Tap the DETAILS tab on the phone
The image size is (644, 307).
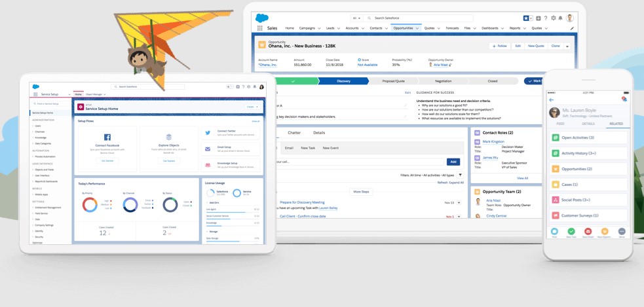[x=588, y=124]
